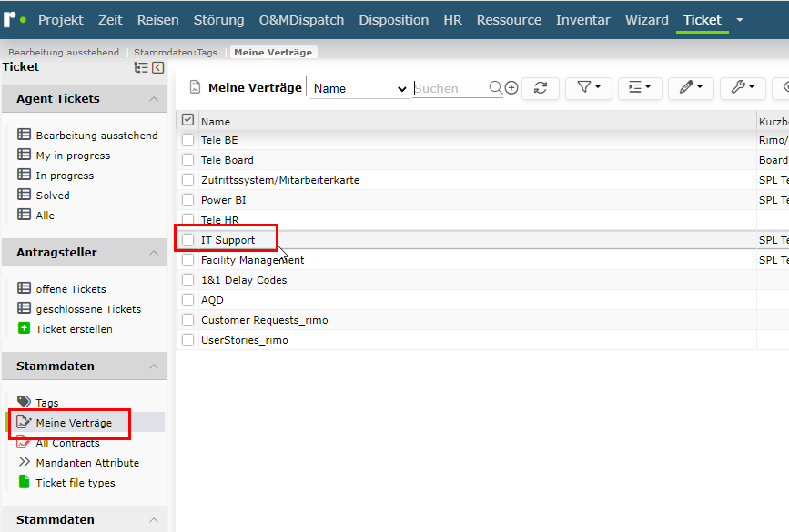Click list icon next to Solved
The height and width of the screenshot is (532, 789).
pos(24,194)
